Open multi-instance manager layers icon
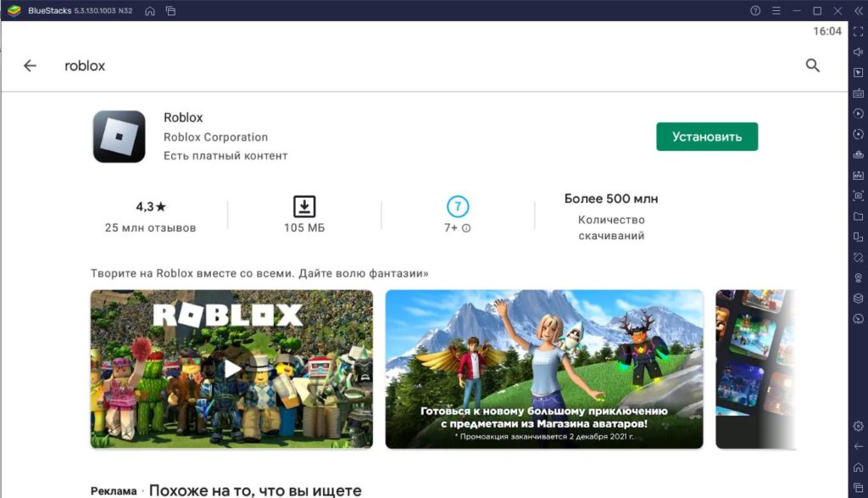This screenshot has width=868, height=498. 858,298
